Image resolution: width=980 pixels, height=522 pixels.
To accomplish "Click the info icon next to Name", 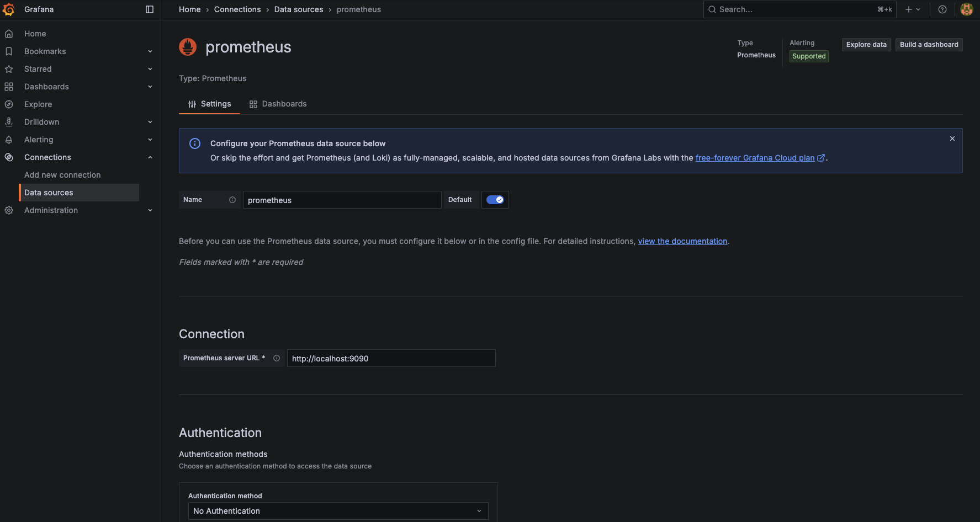I will (x=232, y=200).
